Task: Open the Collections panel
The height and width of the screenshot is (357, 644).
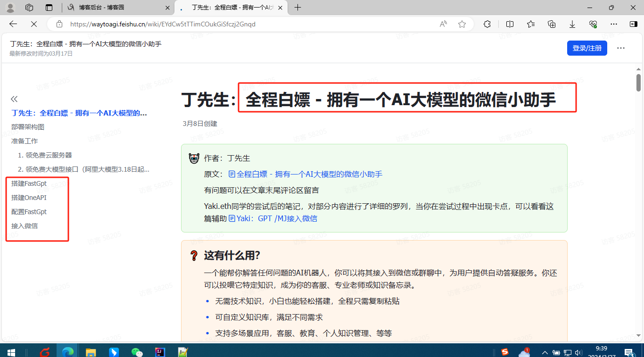Action: [552, 24]
